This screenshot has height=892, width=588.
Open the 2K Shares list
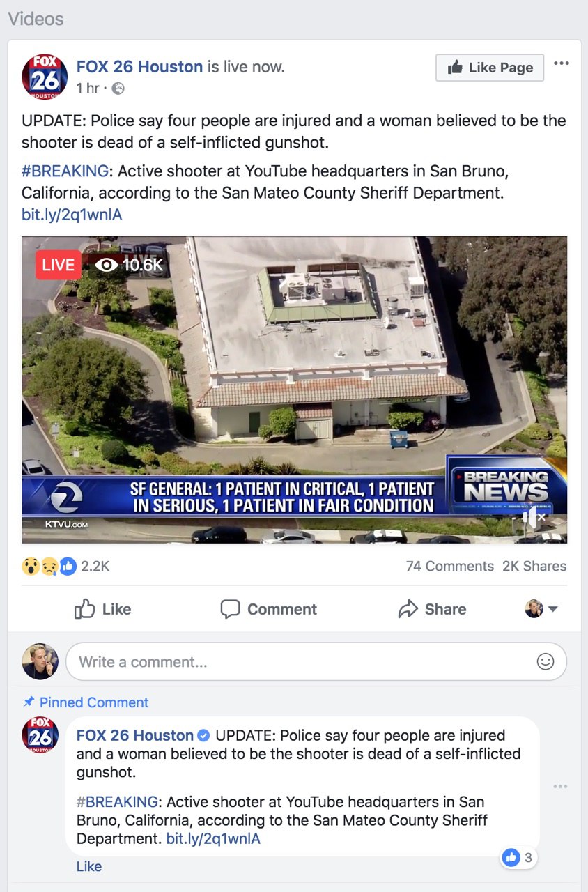(534, 567)
